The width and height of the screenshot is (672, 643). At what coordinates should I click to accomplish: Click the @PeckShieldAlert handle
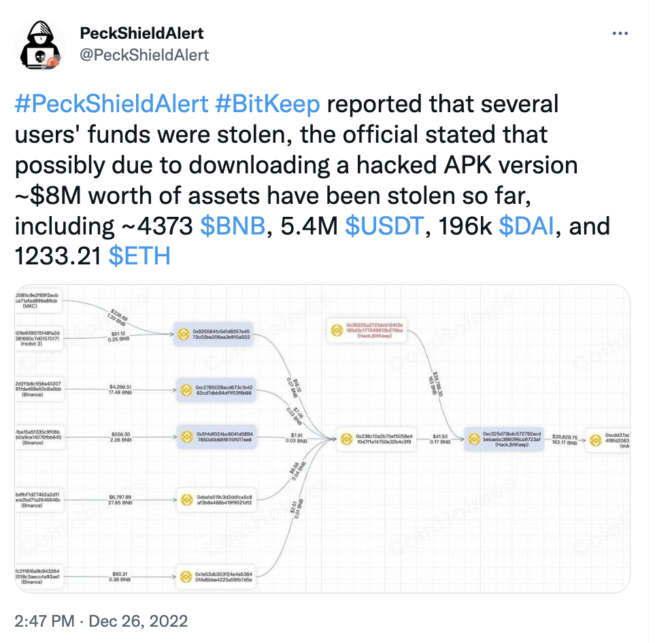(144, 55)
